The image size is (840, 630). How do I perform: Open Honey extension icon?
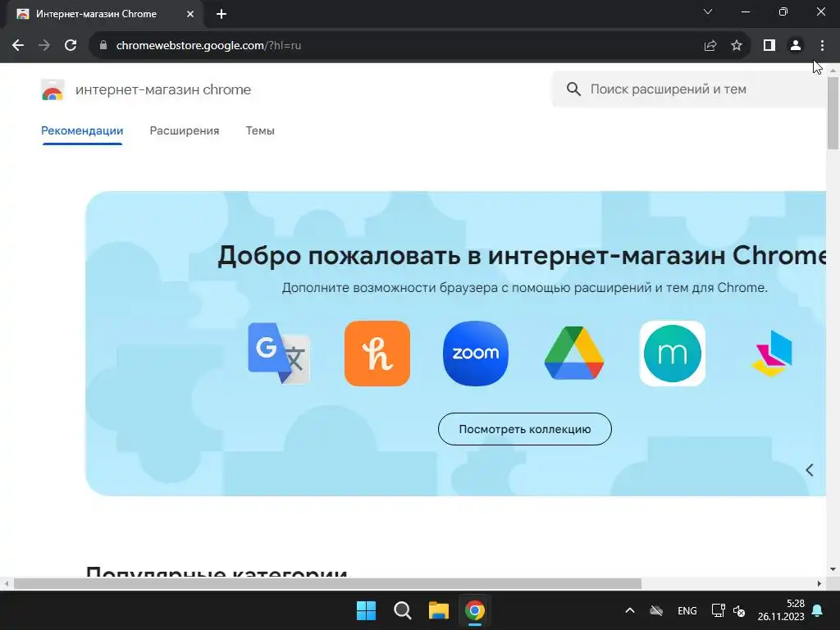(377, 354)
